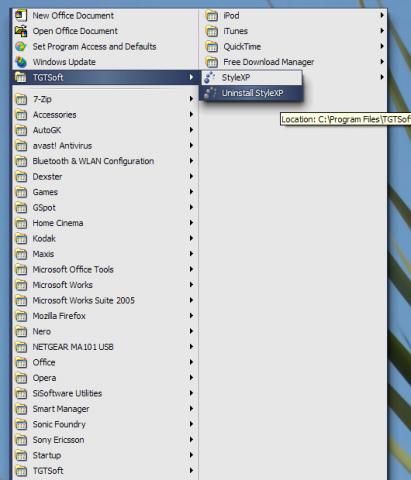The height and width of the screenshot is (480, 411).
Task: Click the Free Download Manager folder icon
Action: [x=212, y=62]
